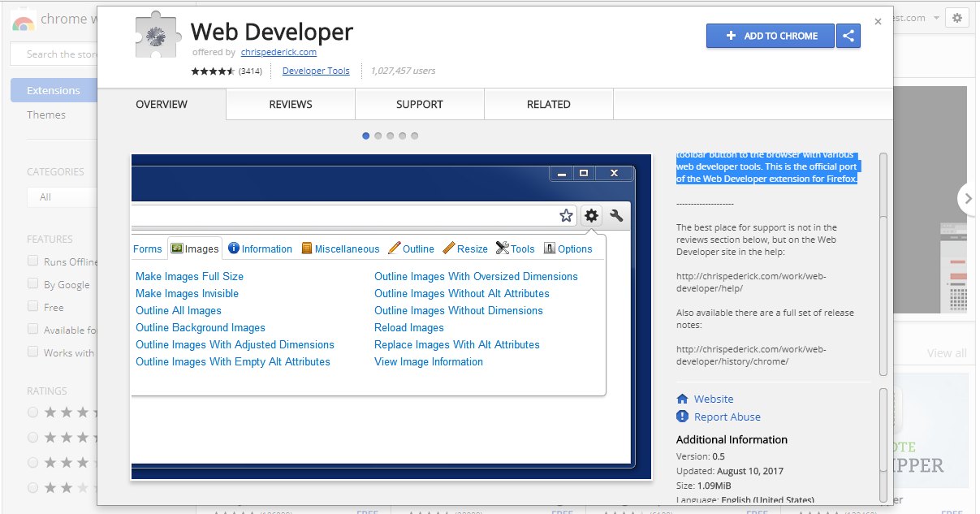
Task: Click the Website home icon
Action: 682,399
